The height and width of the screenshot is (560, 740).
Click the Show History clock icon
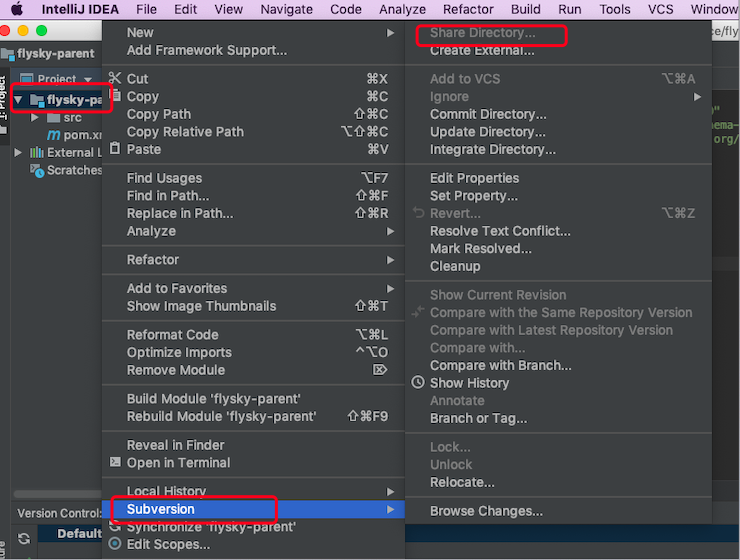(418, 382)
